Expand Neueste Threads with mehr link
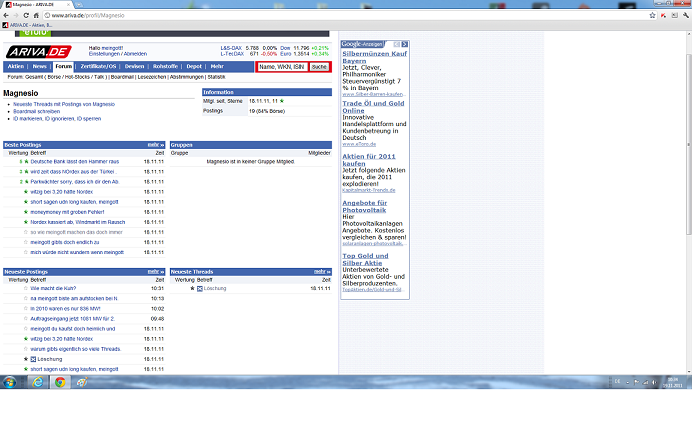This screenshot has height=430, width=692. pos(322,272)
